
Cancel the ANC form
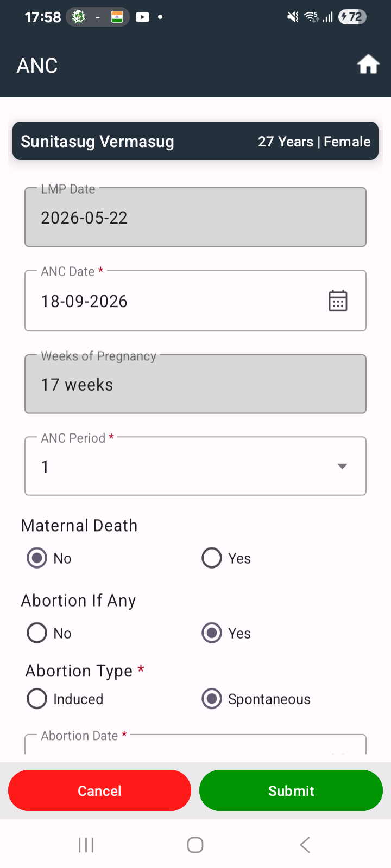pos(99,790)
